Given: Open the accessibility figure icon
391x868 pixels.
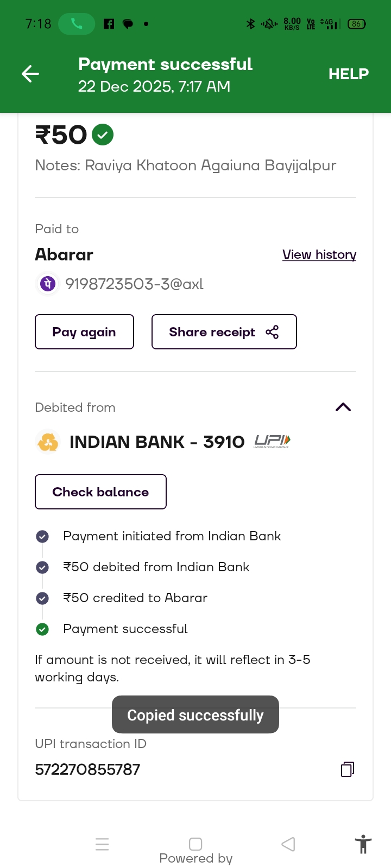Looking at the screenshot, I should (363, 844).
